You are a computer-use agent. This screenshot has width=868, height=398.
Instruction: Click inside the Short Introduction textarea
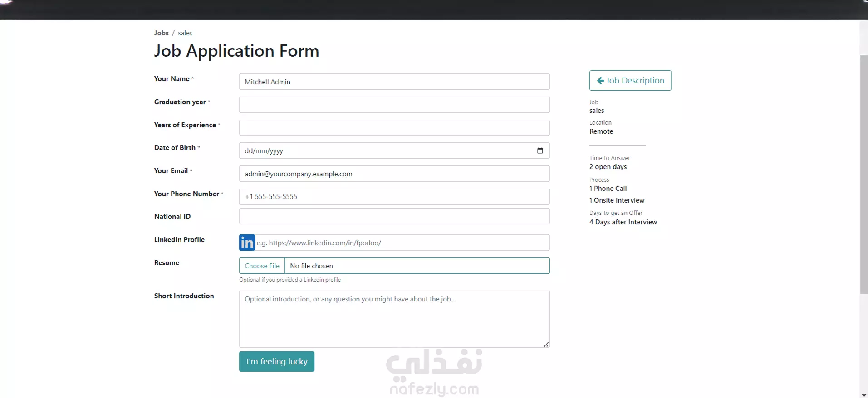pos(394,319)
